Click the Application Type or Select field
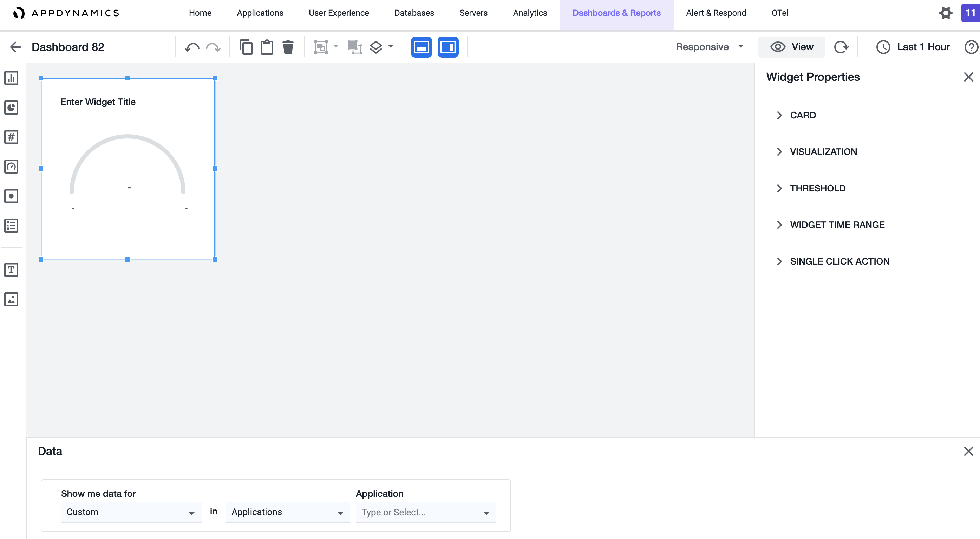The height and width of the screenshot is (539, 980). coord(426,512)
